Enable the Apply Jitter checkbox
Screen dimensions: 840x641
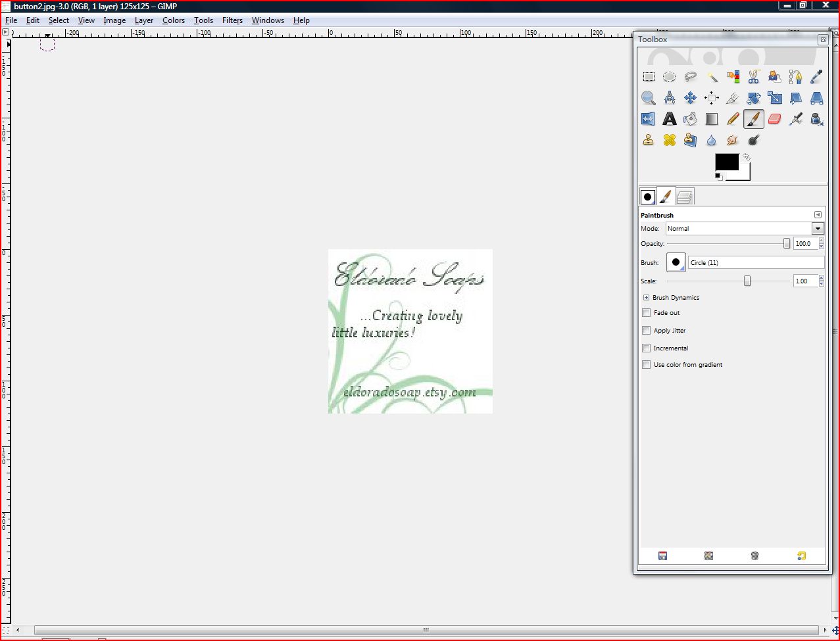pos(646,331)
